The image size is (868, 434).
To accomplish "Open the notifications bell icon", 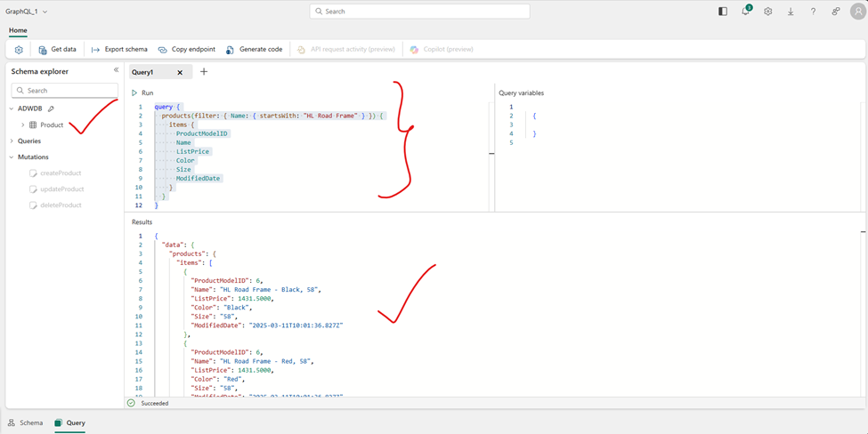I will tap(745, 12).
